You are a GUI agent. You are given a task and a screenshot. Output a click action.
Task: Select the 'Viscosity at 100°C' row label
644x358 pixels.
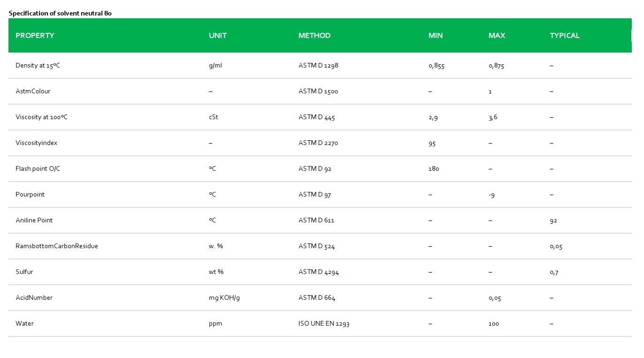click(41, 117)
